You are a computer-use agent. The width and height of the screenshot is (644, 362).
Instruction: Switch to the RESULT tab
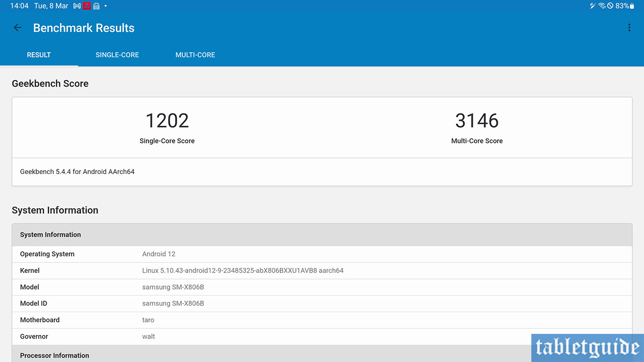[x=39, y=55]
